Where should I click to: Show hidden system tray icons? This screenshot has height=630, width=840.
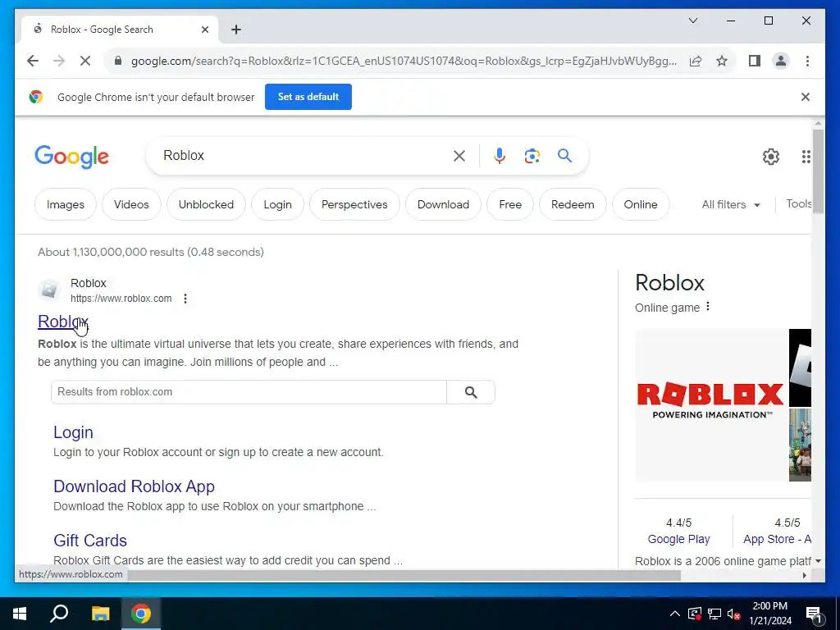tap(675, 614)
